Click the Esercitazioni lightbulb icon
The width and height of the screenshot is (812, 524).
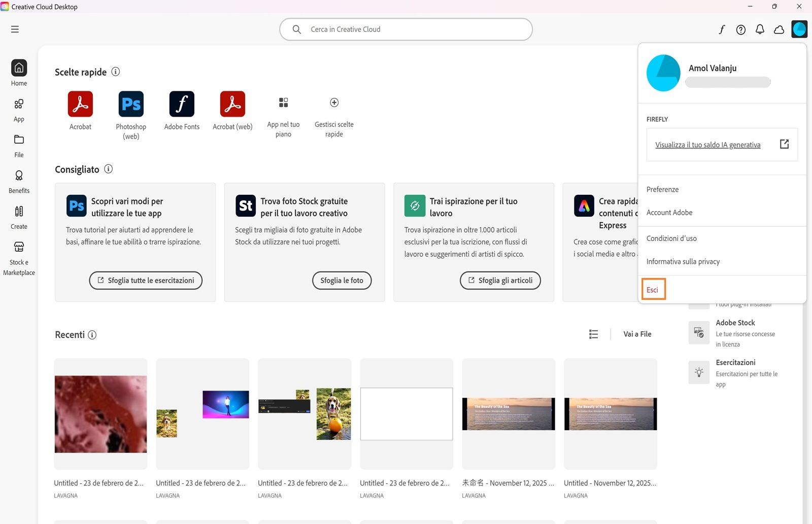[x=699, y=373]
